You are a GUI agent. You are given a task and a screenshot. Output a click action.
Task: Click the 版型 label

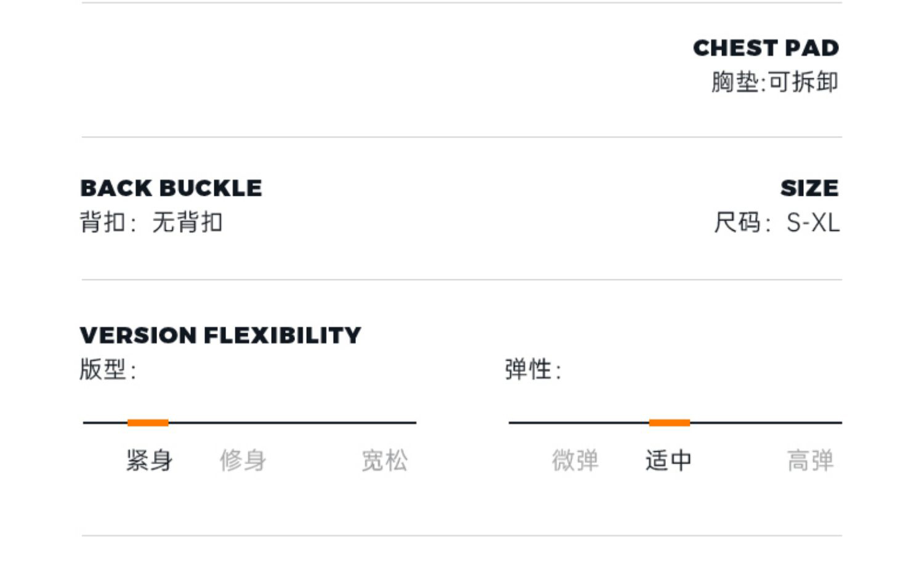(x=103, y=369)
